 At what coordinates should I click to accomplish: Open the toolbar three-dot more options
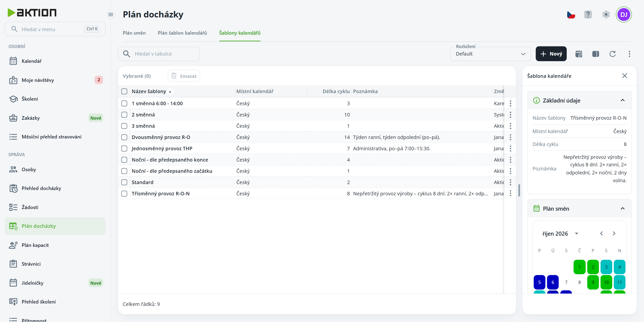pyautogui.click(x=630, y=54)
